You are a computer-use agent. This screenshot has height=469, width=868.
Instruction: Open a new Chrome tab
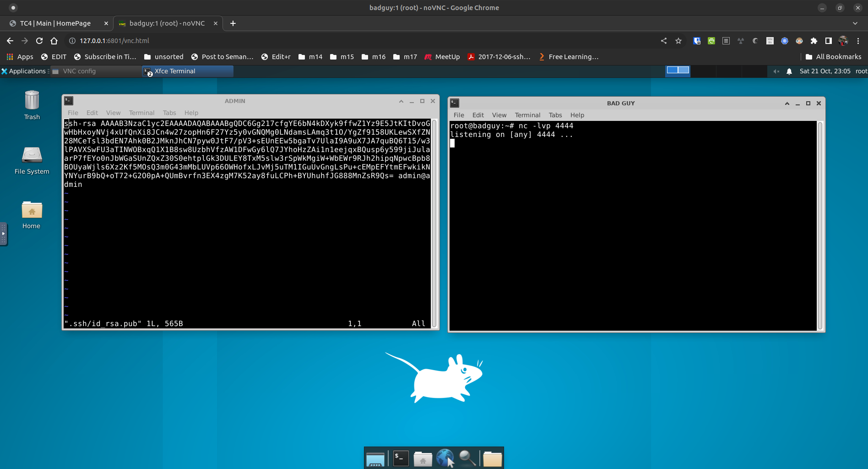pos(233,23)
